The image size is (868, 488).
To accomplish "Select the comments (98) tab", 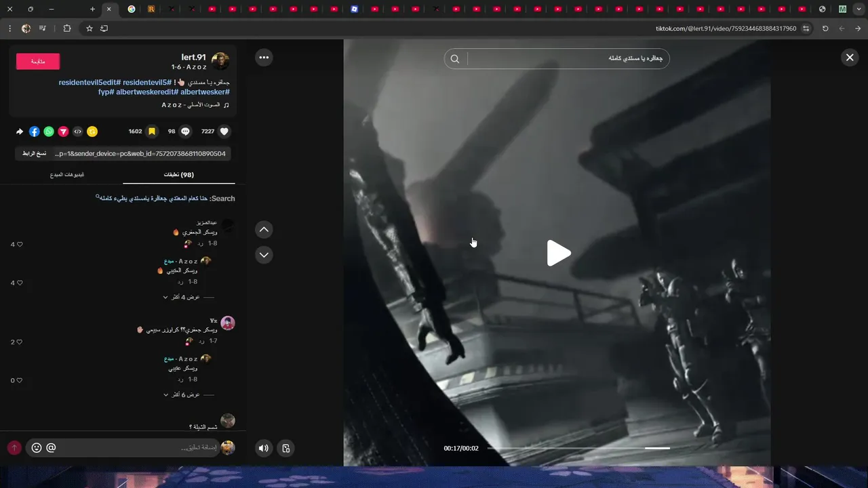I will pos(179,175).
